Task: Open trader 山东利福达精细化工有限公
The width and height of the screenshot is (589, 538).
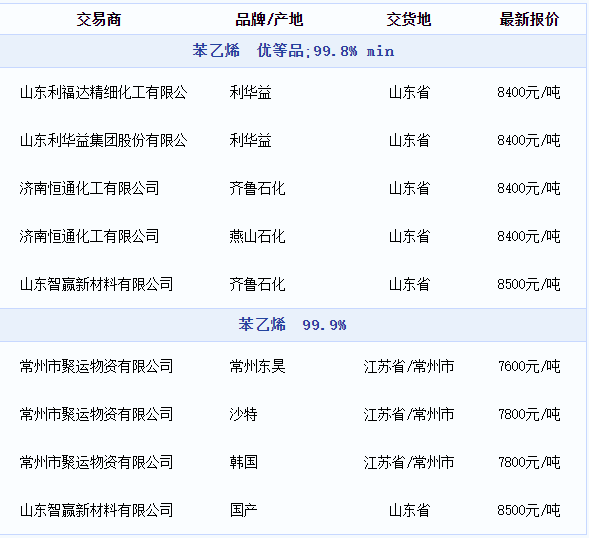Action: click(x=104, y=92)
